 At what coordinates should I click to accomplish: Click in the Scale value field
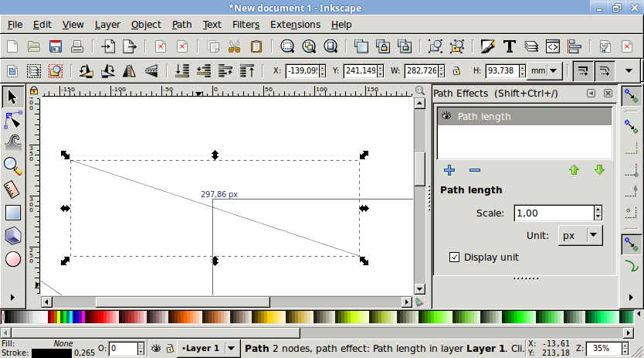pyautogui.click(x=552, y=213)
